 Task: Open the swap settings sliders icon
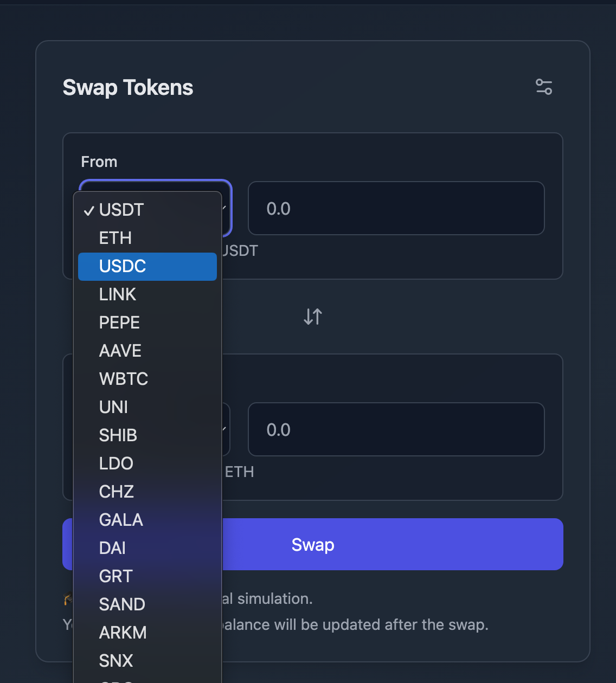tap(543, 87)
